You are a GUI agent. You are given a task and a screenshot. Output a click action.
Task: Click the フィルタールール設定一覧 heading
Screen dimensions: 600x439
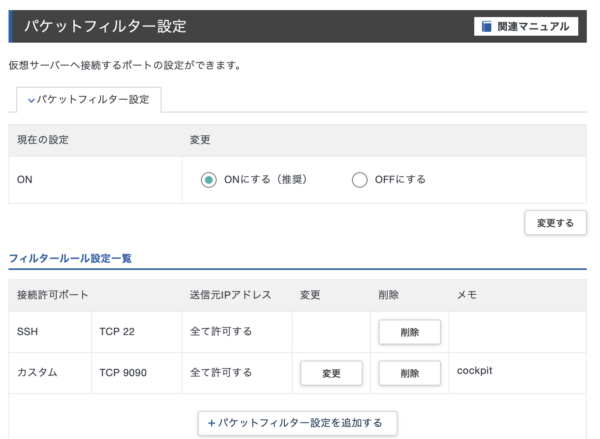[70, 258]
